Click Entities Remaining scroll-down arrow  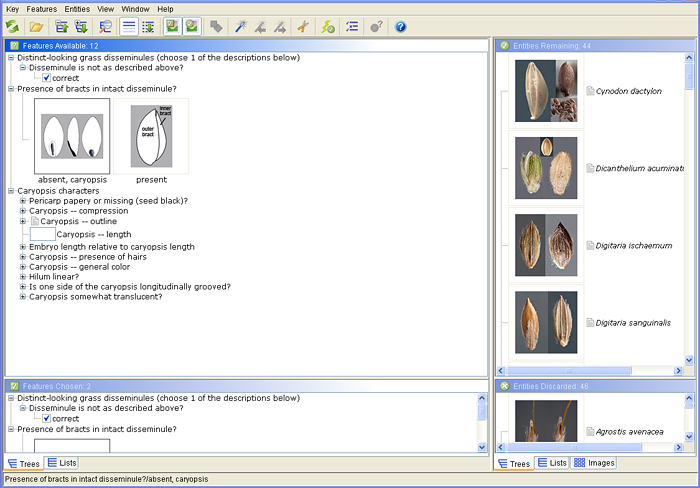tap(689, 360)
